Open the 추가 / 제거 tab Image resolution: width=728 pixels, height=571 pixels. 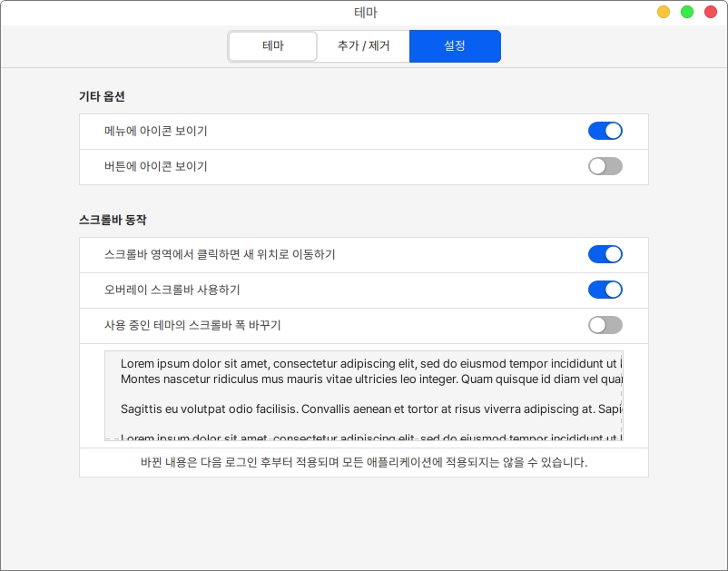tap(363, 46)
